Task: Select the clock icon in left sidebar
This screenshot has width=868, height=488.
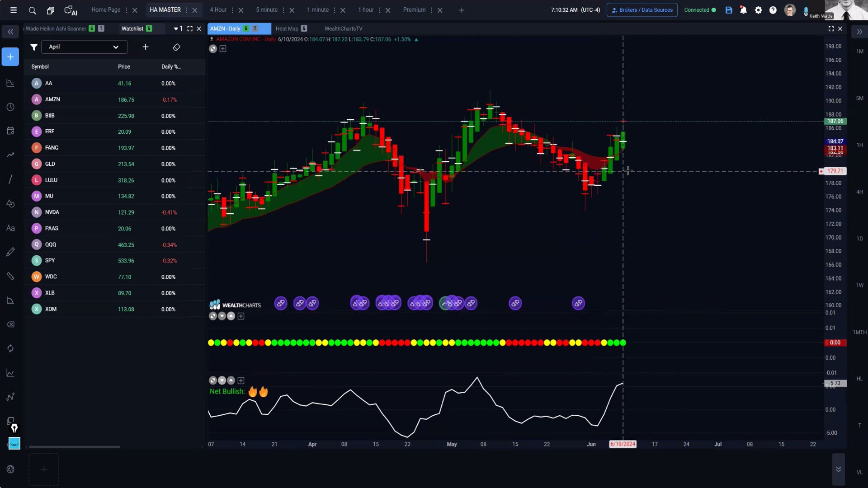Action: tap(10, 107)
